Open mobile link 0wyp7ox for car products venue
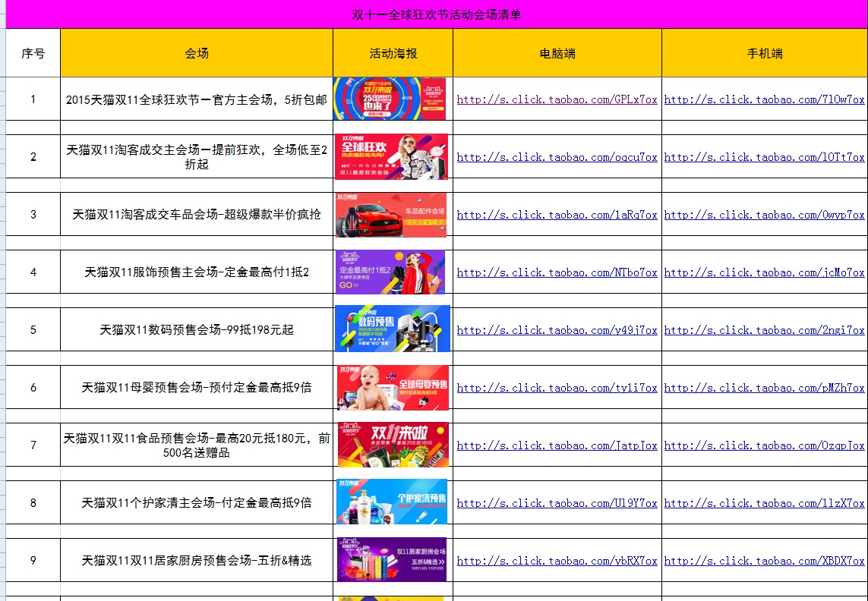 tap(763, 215)
